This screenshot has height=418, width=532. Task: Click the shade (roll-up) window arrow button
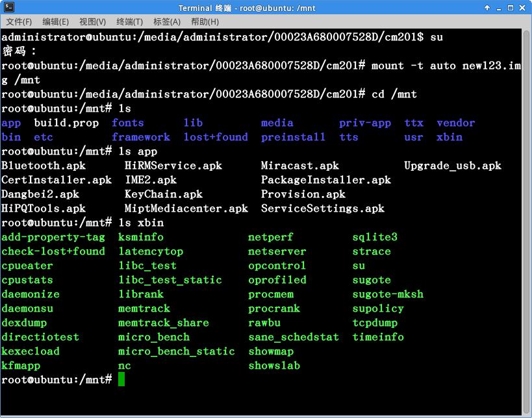[487, 8]
